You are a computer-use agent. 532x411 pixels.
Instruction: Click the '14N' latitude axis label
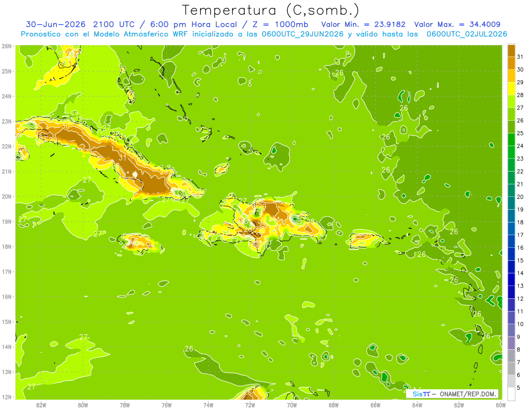(7, 347)
